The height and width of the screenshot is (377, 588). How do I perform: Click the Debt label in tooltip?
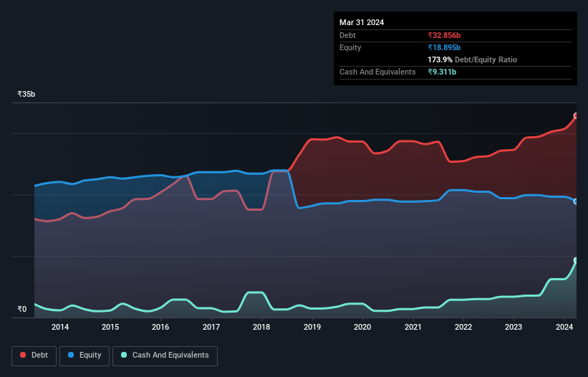click(347, 35)
